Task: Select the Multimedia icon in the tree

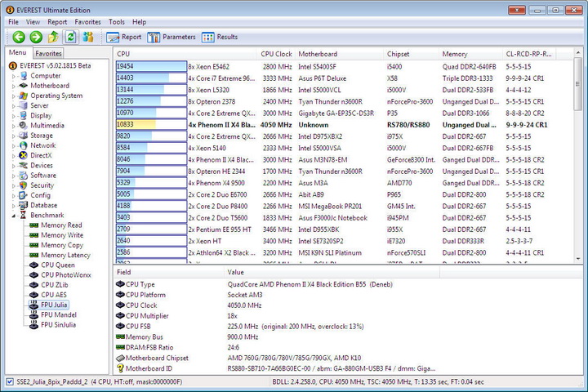Action: tap(24, 125)
